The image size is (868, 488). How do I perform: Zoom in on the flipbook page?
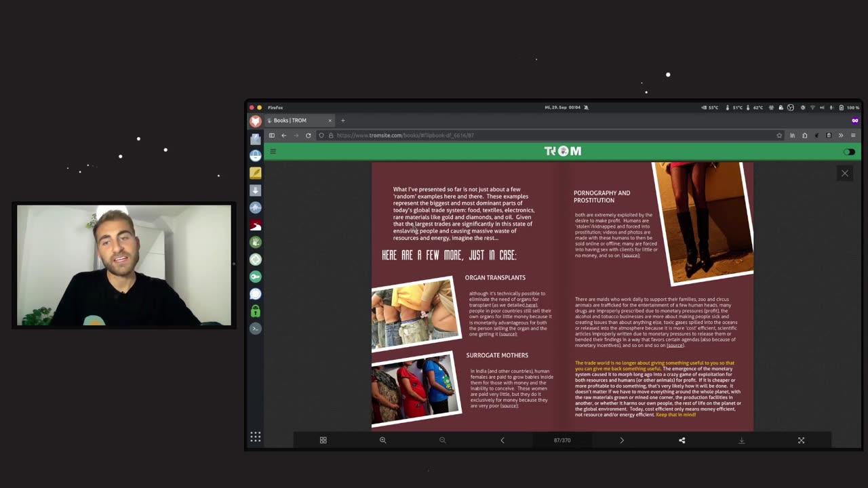382,441
